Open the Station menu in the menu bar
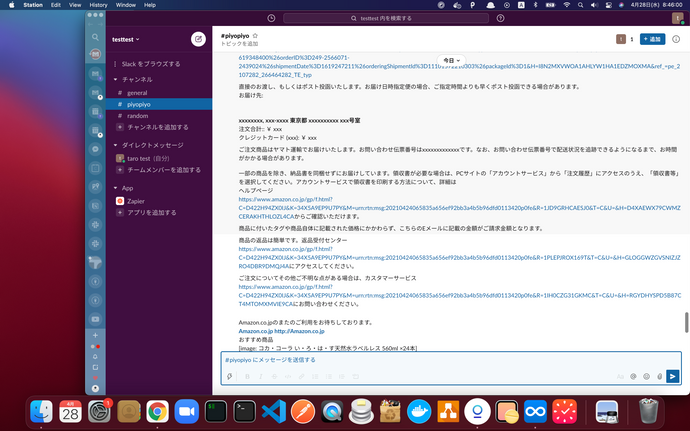The width and height of the screenshot is (690, 431). (33, 5)
